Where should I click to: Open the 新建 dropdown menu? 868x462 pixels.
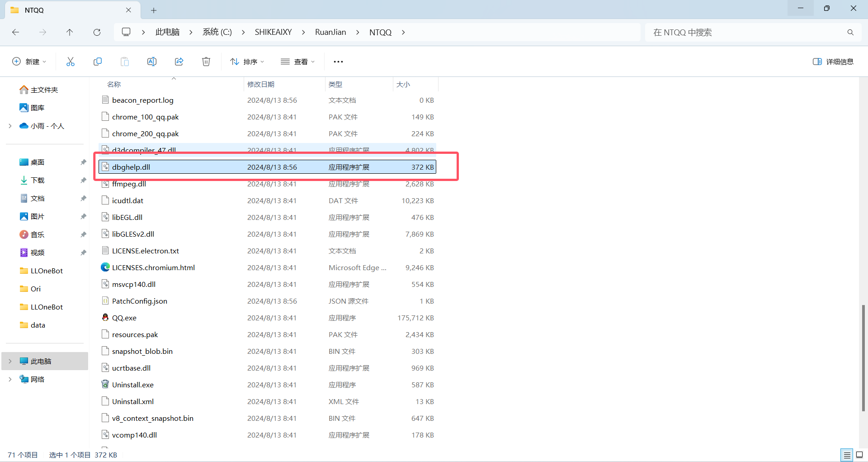click(29, 62)
